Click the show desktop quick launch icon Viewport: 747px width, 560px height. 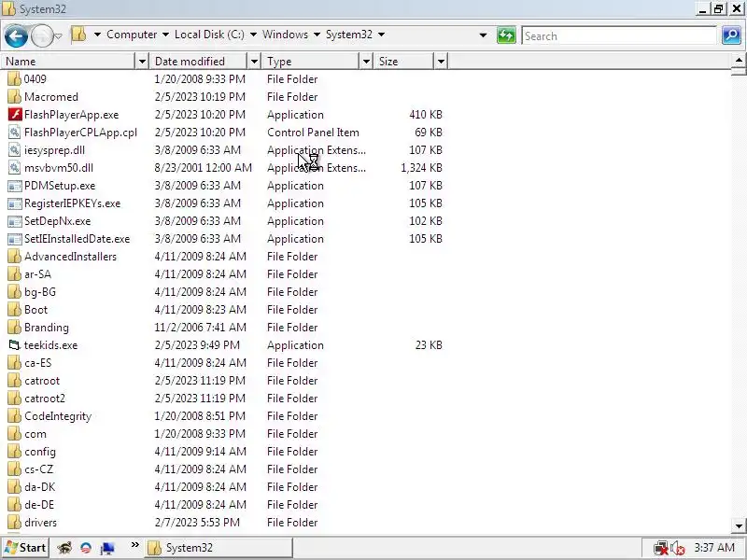tap(107, 548)
